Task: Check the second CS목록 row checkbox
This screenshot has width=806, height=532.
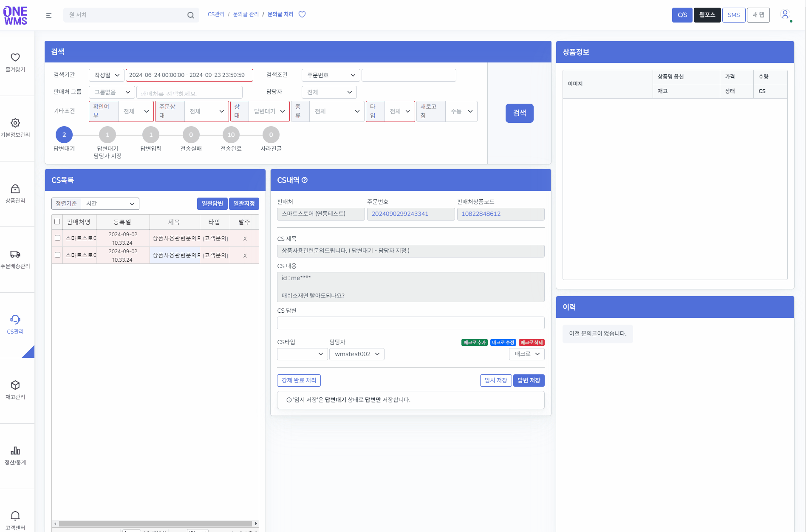Action: point(57,255)
